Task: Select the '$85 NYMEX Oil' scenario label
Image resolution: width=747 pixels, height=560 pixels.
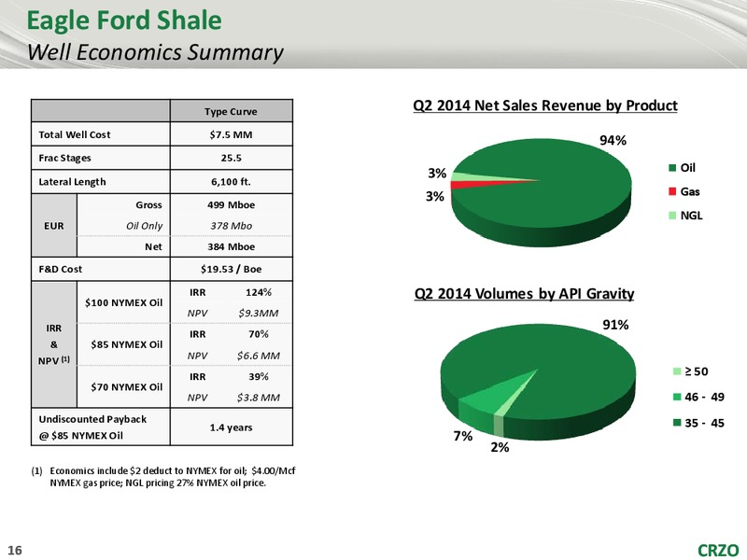Action: pos(127,344)
